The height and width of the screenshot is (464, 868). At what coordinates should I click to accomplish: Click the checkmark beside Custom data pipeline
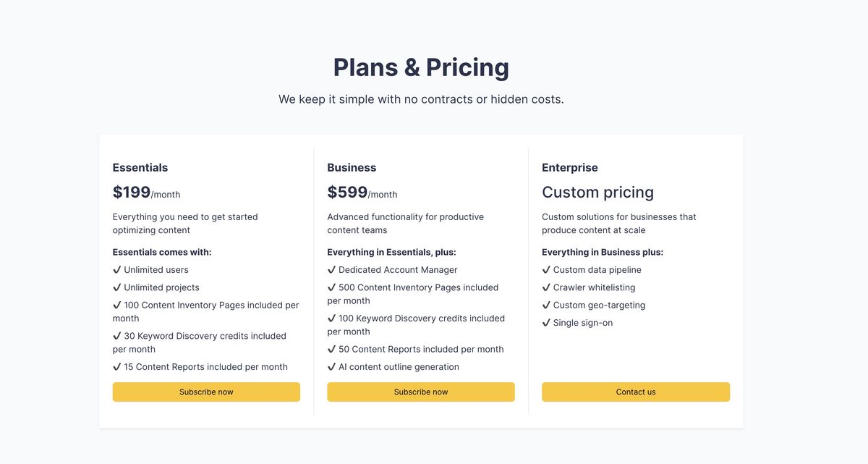546,269
